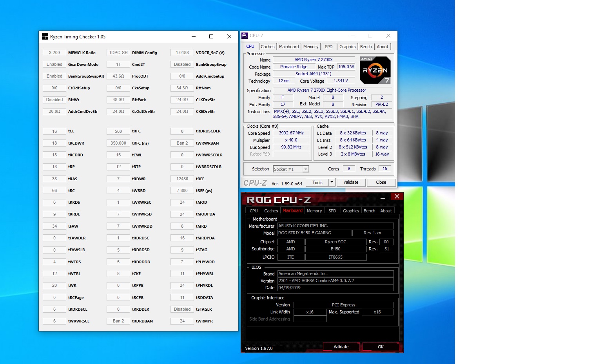The width and height of the screenshot is (602, 364).
Task: Open the SPD tab in CPU-Z
Action: [329, 47]
